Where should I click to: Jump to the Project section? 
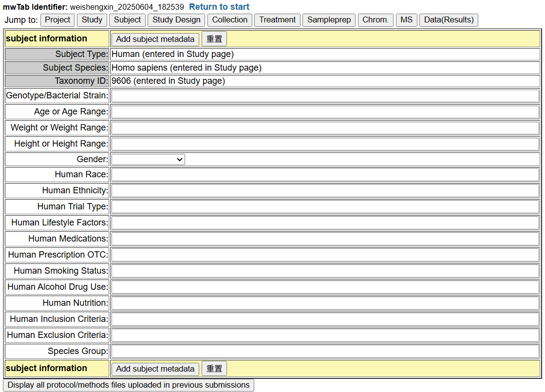pyautogui.click(x=57, y=20)
